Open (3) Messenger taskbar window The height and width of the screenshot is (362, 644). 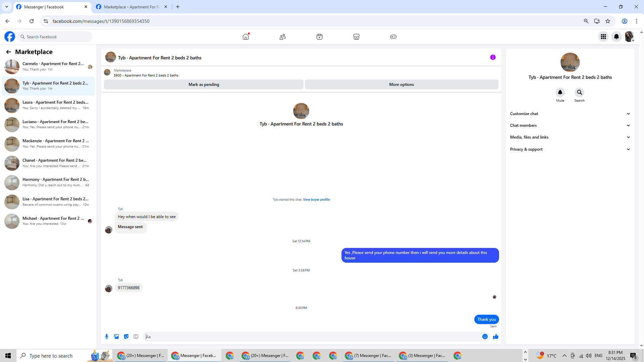click(x=422, y=356)
